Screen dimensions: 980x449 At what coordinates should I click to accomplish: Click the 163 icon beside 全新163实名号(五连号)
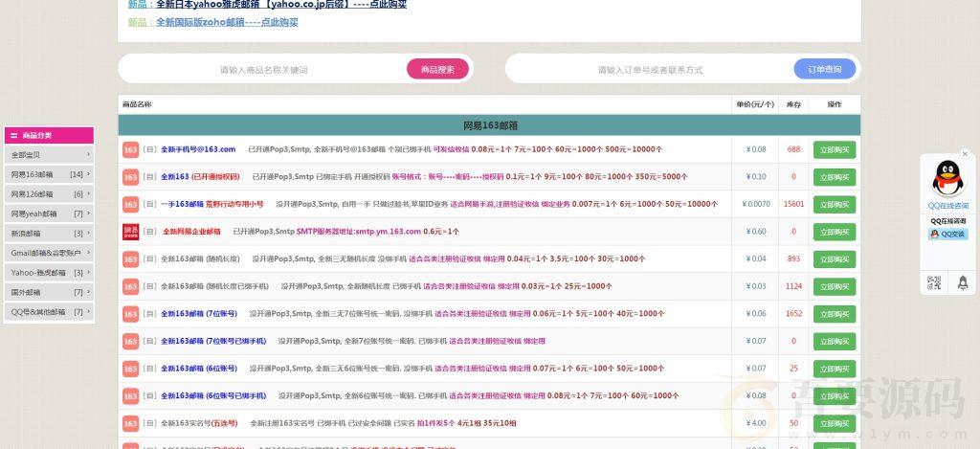click(x=130, y=423)
